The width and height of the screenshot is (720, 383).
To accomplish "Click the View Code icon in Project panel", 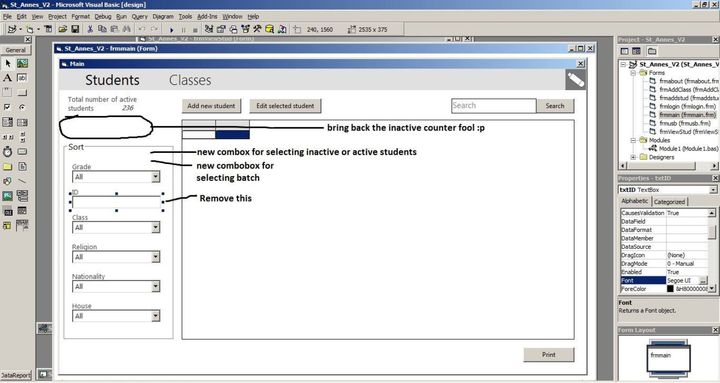I will [x=624, y=51].
